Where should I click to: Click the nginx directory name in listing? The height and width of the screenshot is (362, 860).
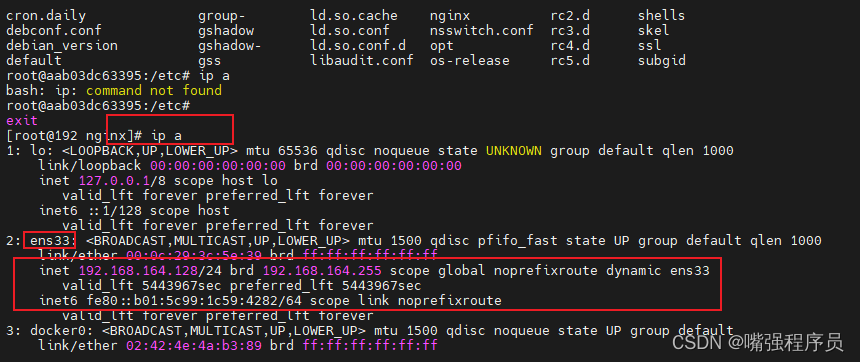tap(450, 16)
